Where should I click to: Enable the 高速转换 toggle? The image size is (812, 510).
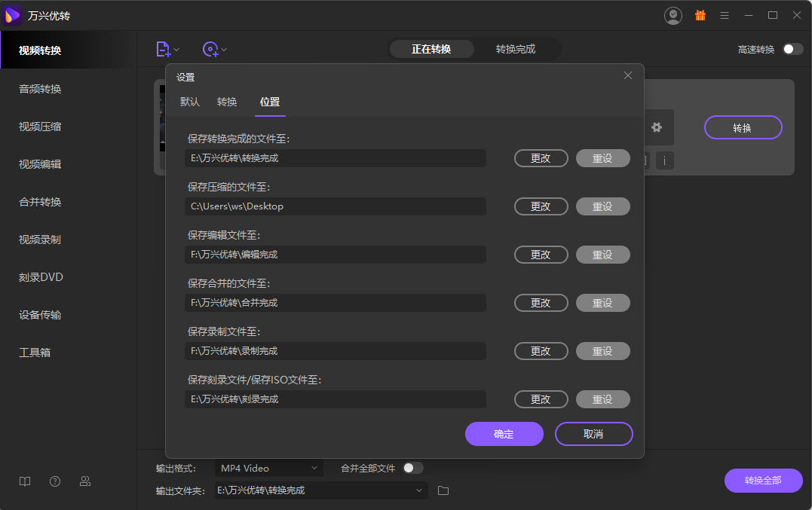(x=791, y=48)
